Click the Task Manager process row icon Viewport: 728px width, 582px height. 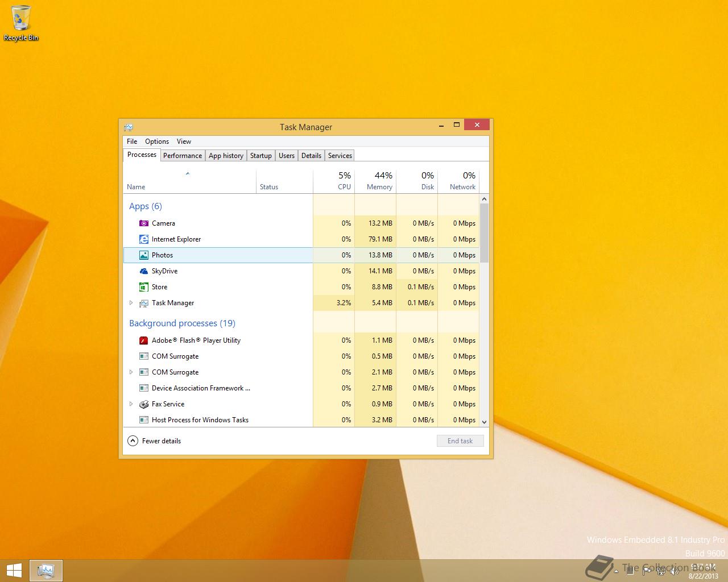tap(144, 303)
